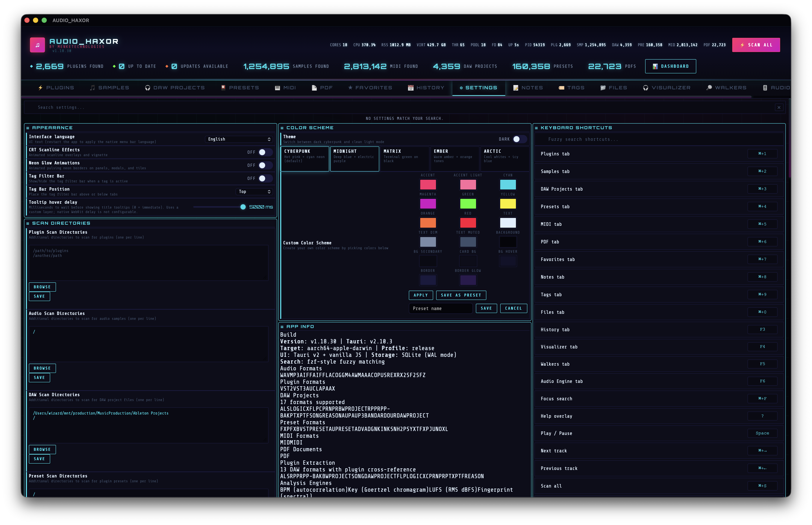Click the Scan All button

(756, 45)
